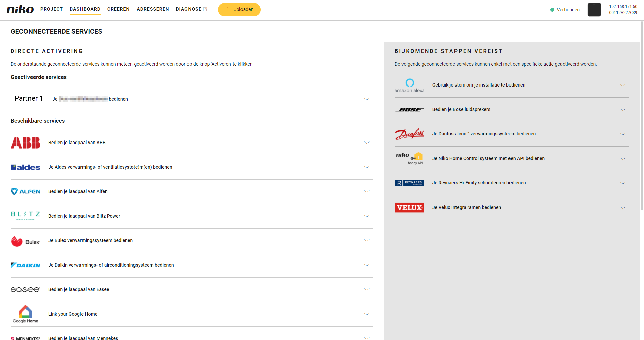
Task: Click 'Bedien je laadpaal van Alfen' text
Action: (x=78, y=191)
